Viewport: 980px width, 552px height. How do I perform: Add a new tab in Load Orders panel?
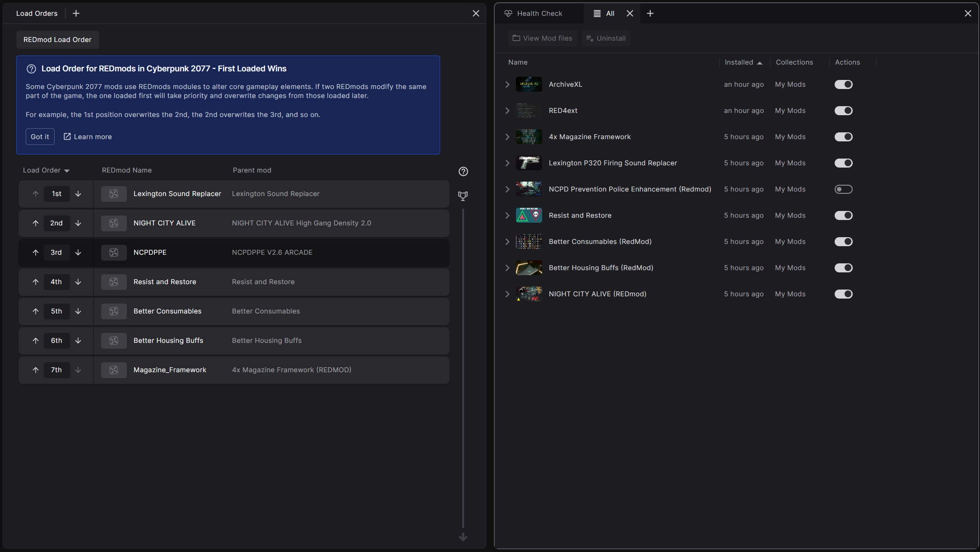tap(76, 14)
